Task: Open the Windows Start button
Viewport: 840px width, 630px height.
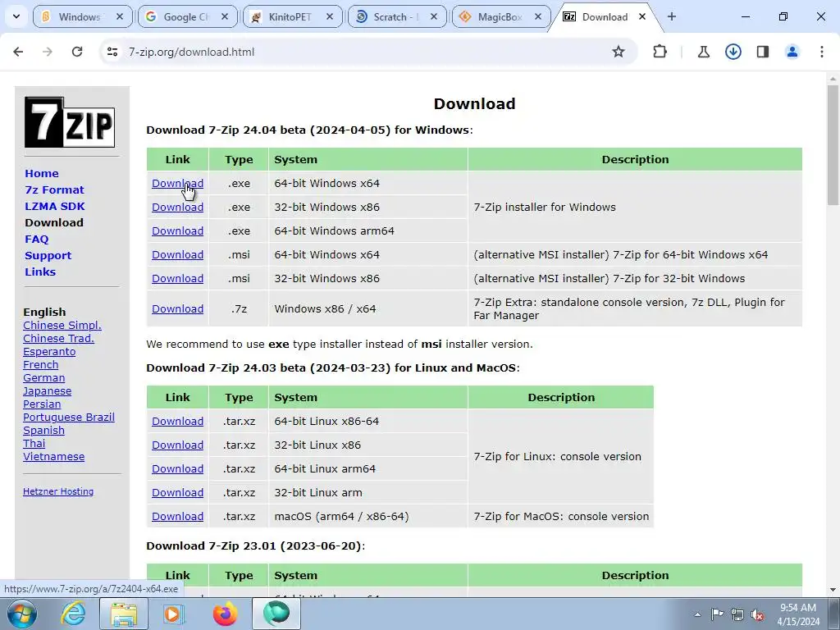Action: coord(21,614)
